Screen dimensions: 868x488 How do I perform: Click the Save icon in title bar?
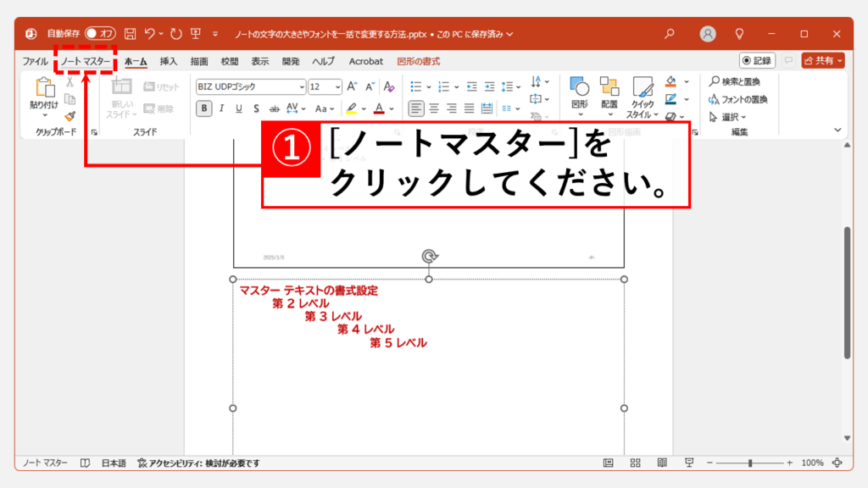click(x=131, y=34)
